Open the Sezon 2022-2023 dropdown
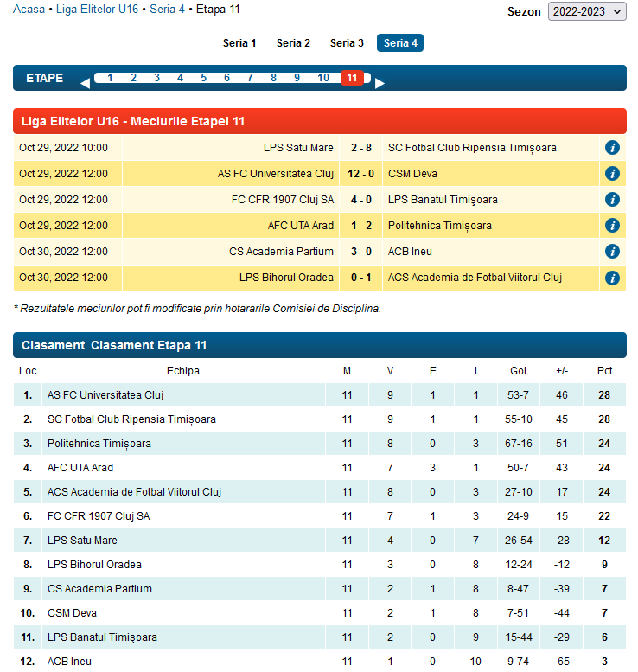638x672 pixels. [587, 11]
